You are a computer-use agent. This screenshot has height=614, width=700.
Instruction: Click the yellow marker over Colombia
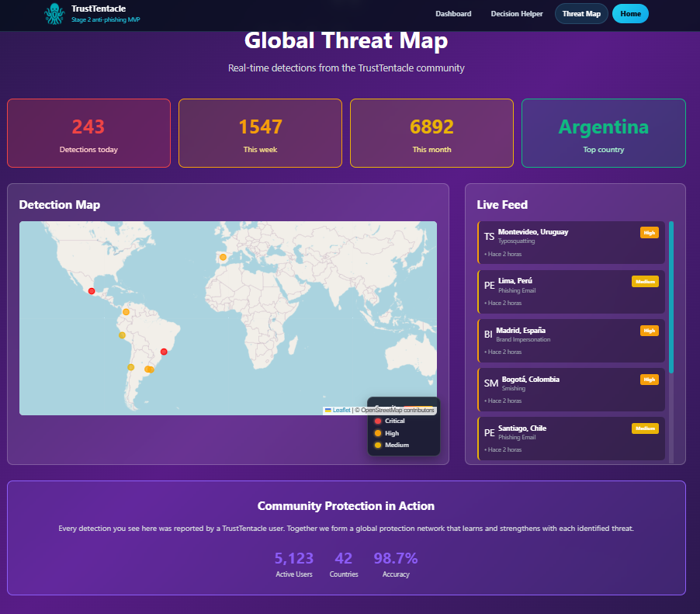(x=126, y=314)
